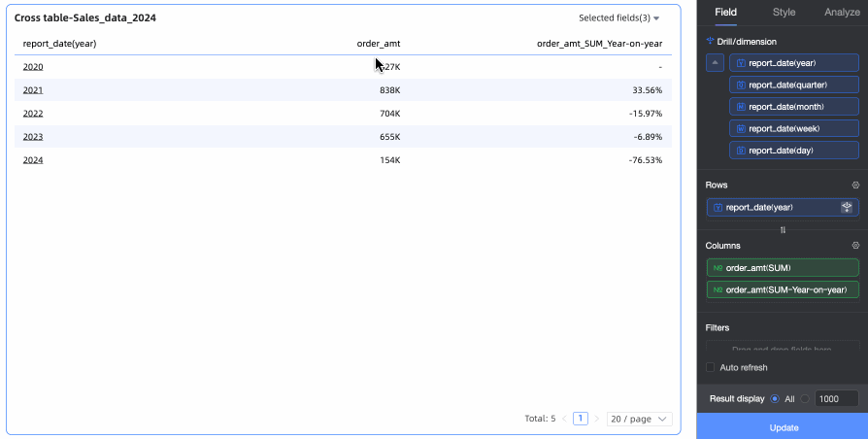
Task: Click the 838K cell
Action: tap(389, 90)
